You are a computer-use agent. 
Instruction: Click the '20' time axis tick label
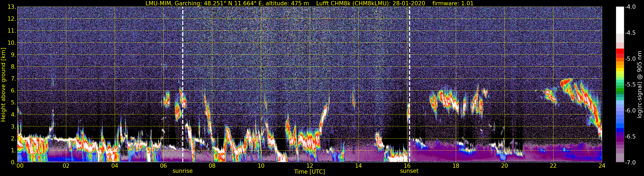coord(505,166)
